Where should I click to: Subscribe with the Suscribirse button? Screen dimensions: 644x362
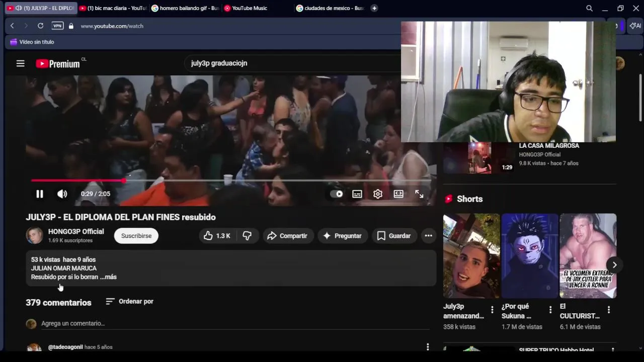[x=136, y=236]
